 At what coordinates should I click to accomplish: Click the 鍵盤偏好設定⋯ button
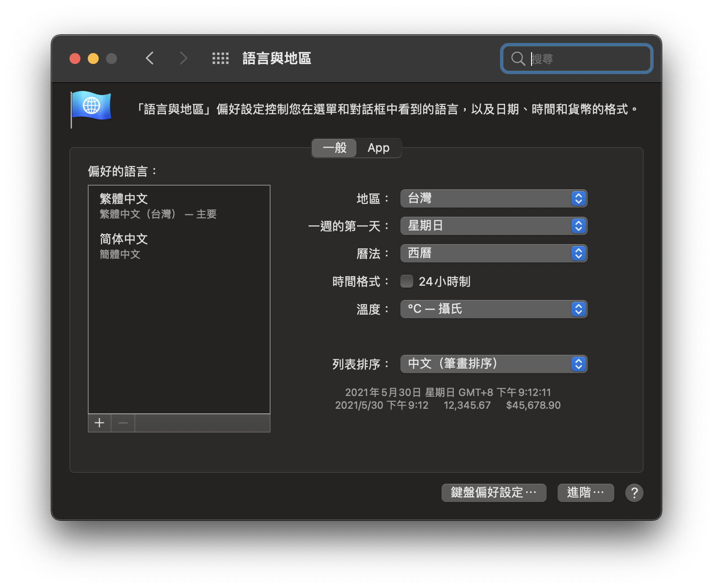[x=494, y=493]
